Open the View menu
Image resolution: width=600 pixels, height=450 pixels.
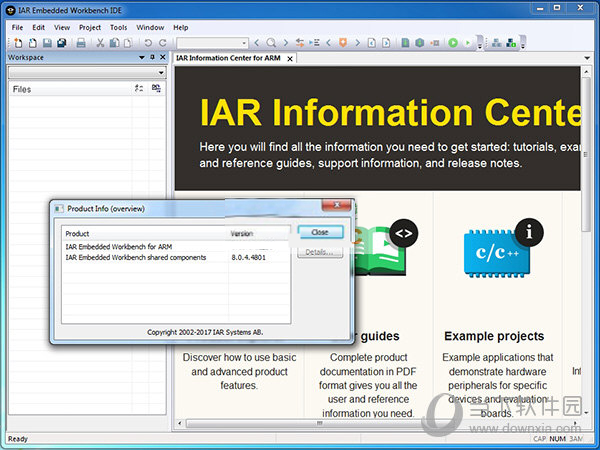tap(62, 28)
